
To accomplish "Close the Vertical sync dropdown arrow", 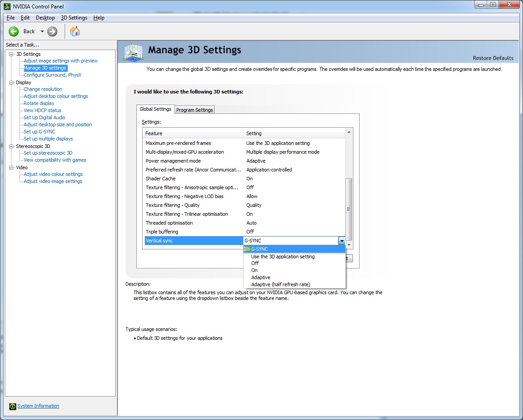I will tap(341, 241).
